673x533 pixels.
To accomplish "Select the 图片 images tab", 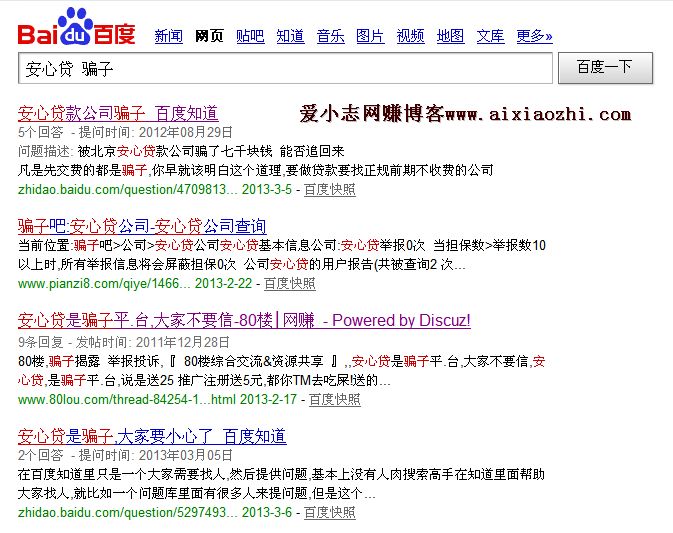I will tap(370, 36).
